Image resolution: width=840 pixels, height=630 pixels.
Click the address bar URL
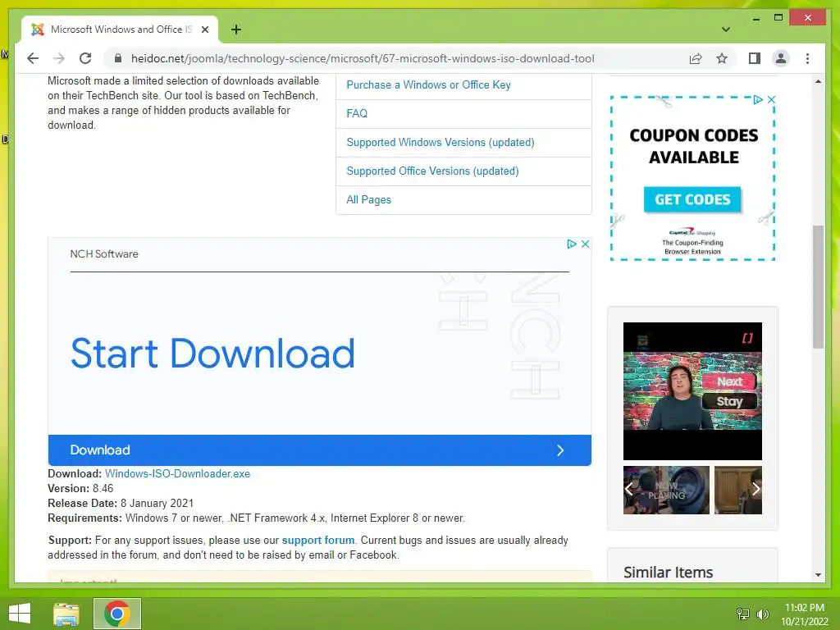pyautogui.click(x=363, y=58)
